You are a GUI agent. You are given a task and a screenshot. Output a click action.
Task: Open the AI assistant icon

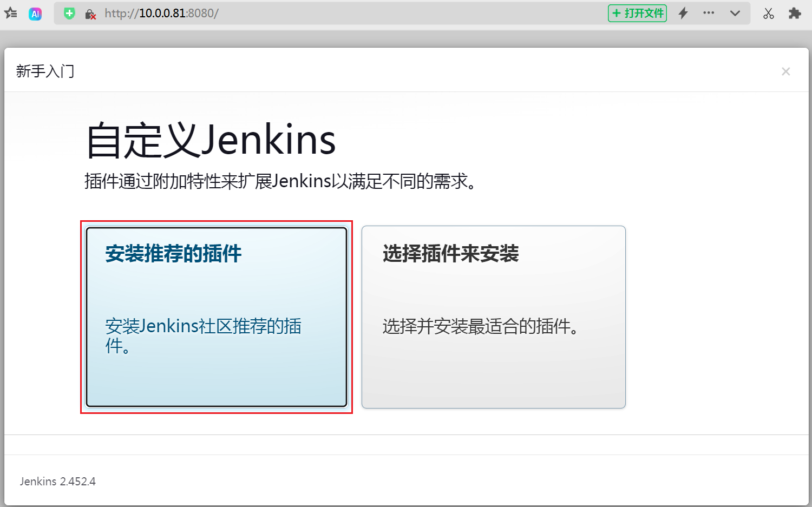coord(35,14)
